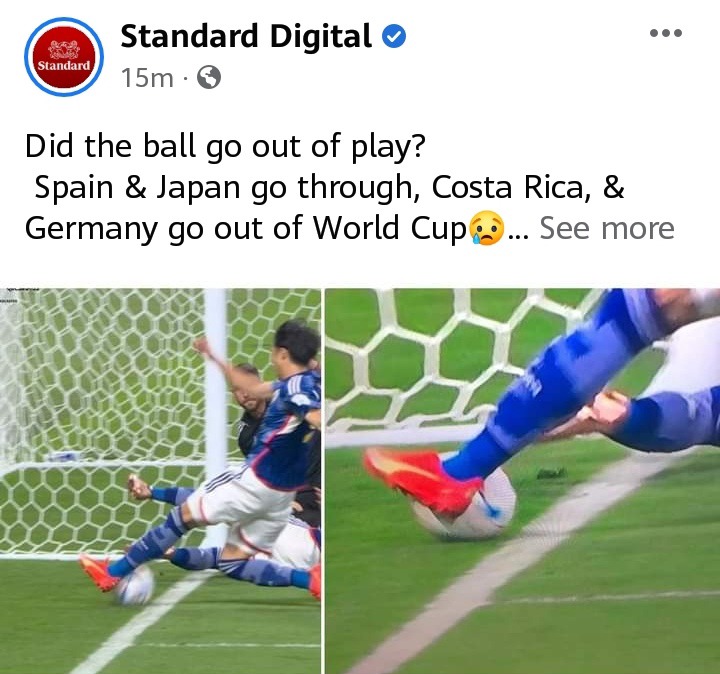Open the left photo of sliding player
Screen dimensions: 720x674
point(160,481)
